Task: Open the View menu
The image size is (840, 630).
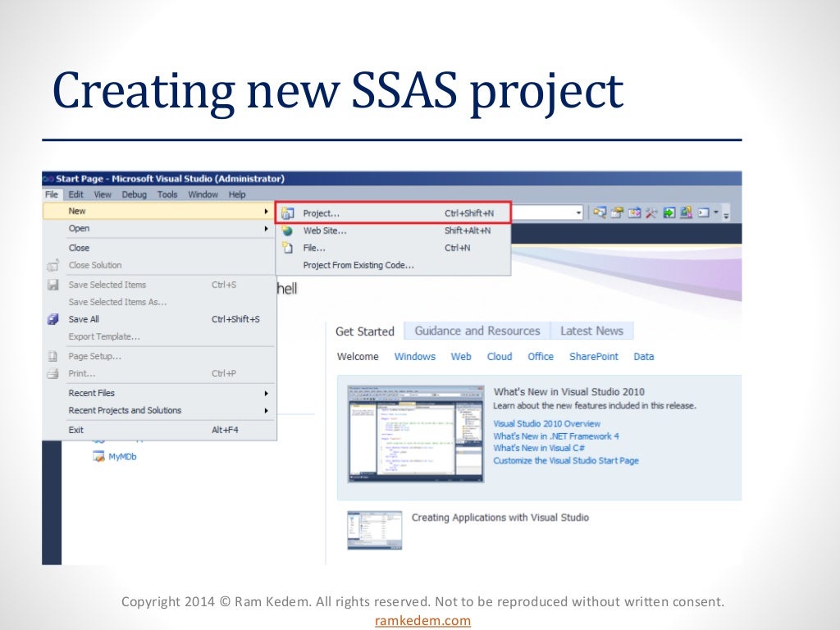Action: pyautogui.click(x=103, y=194)
